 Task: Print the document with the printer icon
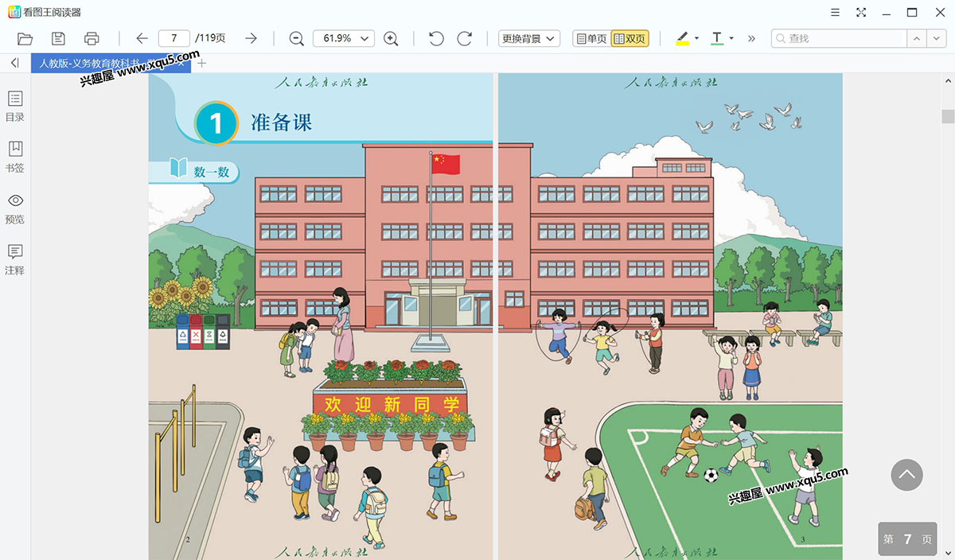(x=92, y=38)
